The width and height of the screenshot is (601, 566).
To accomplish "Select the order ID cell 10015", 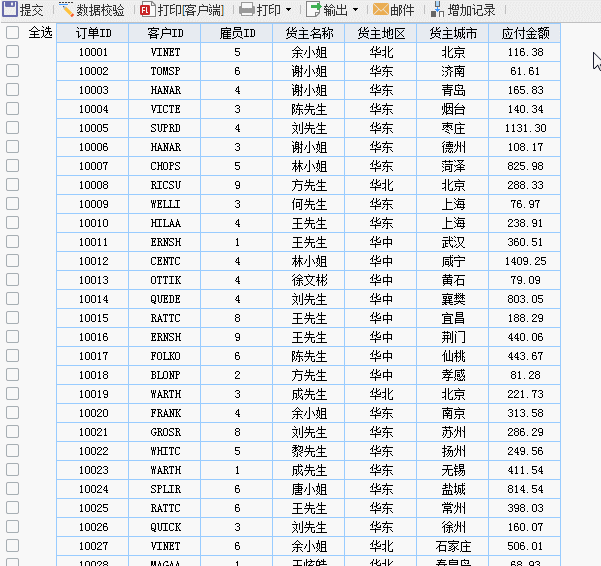I will (93, 318).
